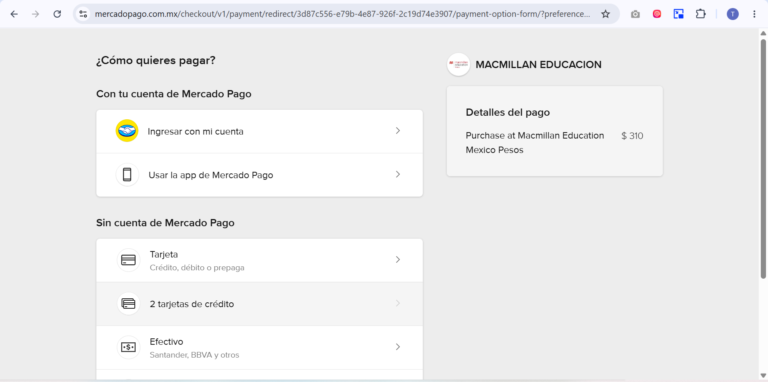Click the Mercado Pago handshake logo

[x=127, y=131]
